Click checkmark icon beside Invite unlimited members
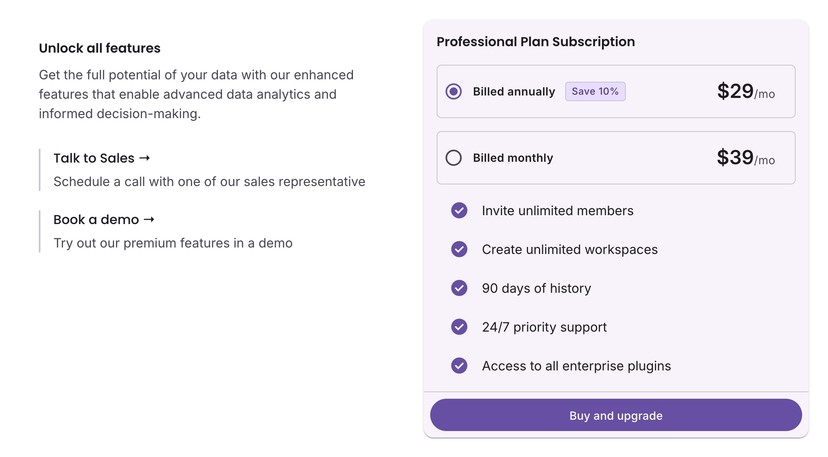828x457 pixels. (x=459, y=211)
